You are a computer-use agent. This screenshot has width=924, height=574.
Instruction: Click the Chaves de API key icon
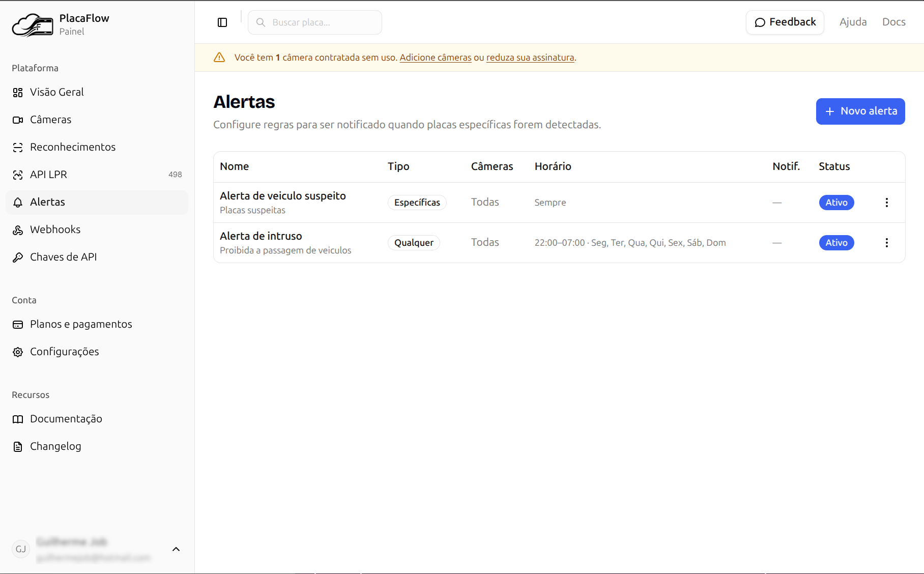tap(18, 257)
